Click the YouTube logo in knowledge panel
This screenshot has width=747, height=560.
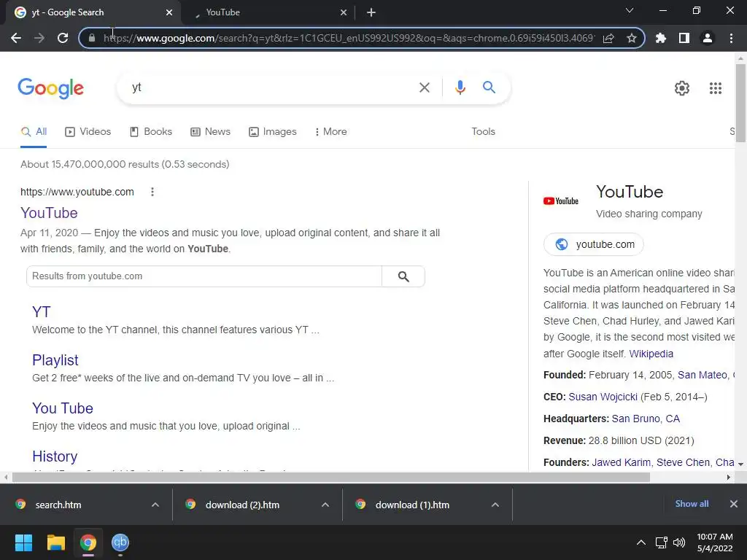[561, 201]
